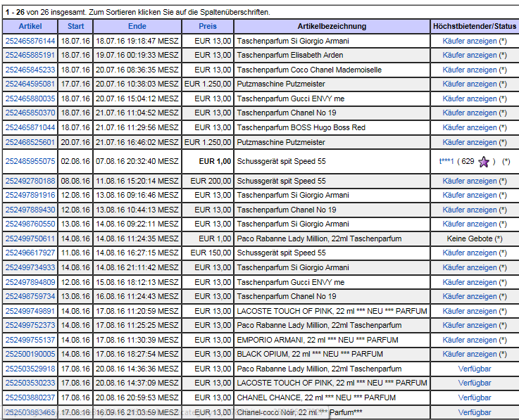Open article number 252499749891
Image resolution: width=519 pixels, height=420 pixels.
pyautogui.click(x=30, y=311)
